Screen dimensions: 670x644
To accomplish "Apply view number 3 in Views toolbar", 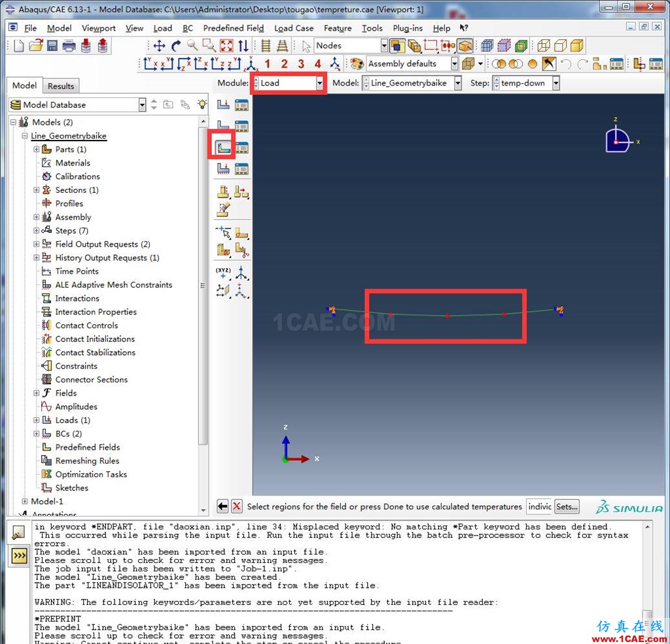I will coord(301,64).
